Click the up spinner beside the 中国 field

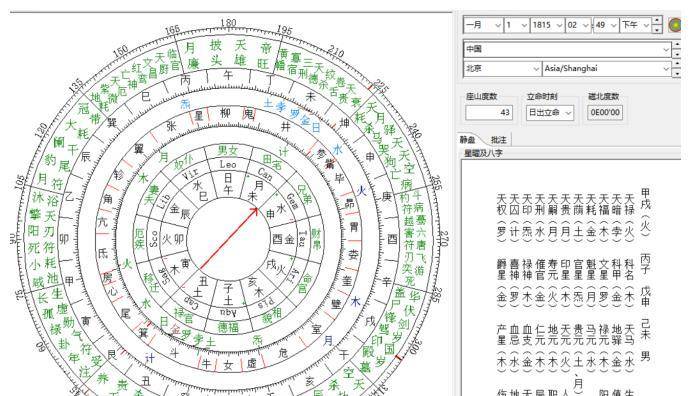pos(676,45)
